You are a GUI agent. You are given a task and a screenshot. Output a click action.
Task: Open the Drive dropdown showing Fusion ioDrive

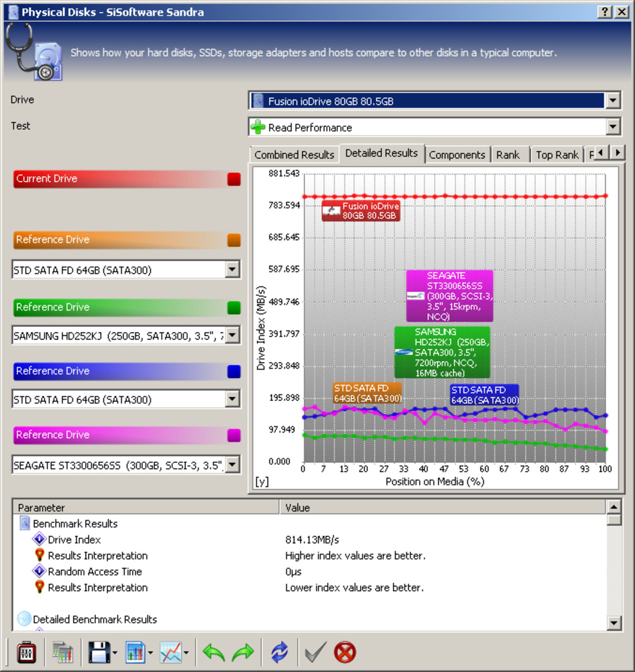tap(613, 101)
